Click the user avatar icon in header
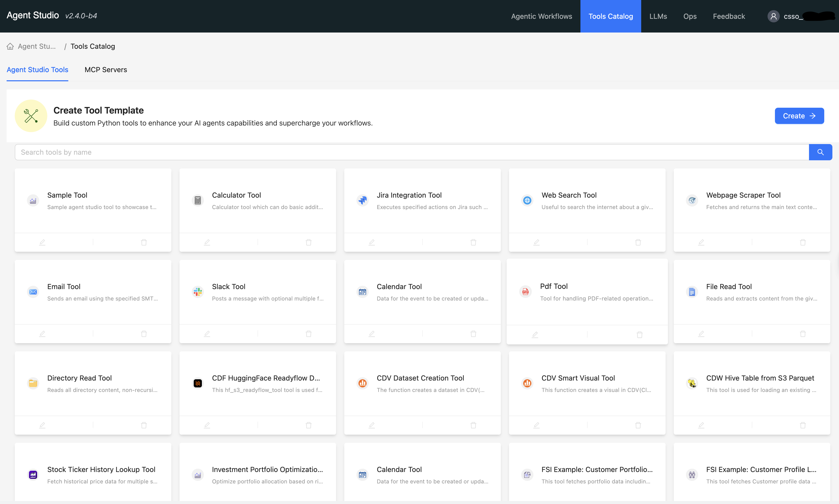This screenshot has height=504, width=839. (773, 16)
